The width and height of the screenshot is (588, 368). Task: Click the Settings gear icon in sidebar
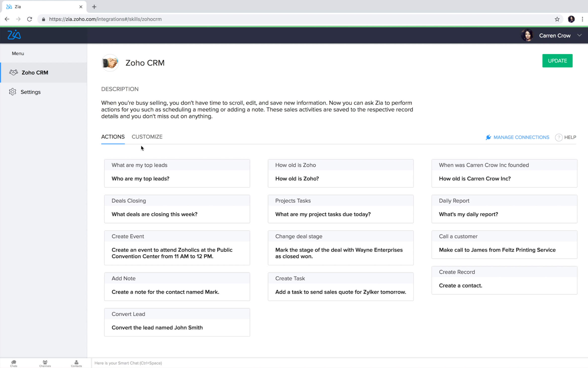click(13, 92)
